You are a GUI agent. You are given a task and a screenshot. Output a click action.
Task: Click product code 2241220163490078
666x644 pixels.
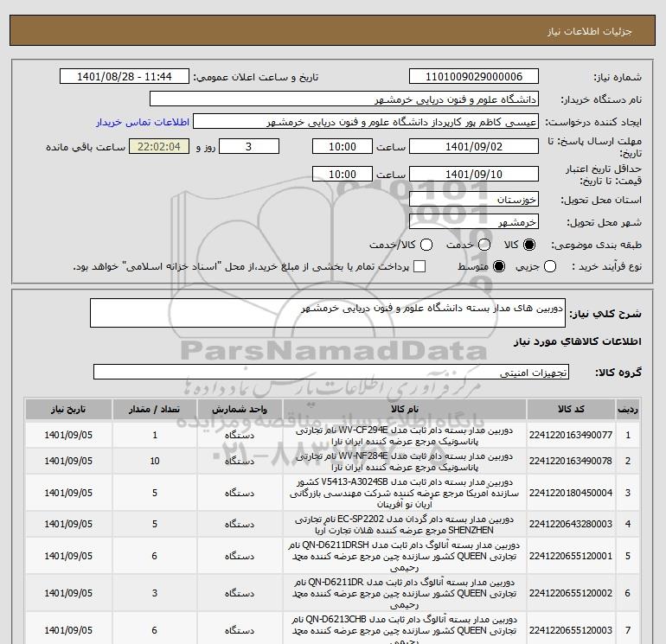point(571,461)
